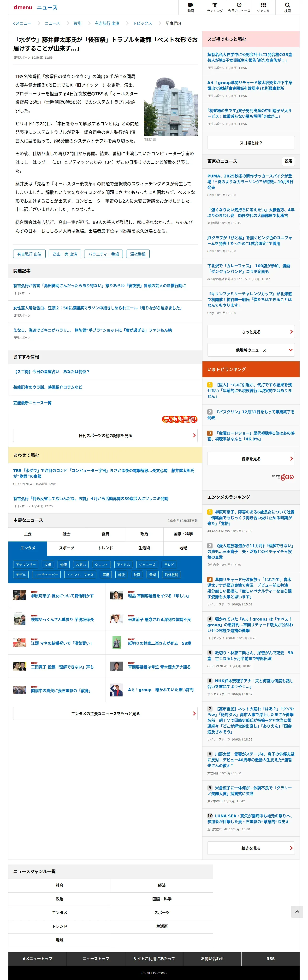Click the powered by goo logo
The image size is (308, 980).
point(283,477)
